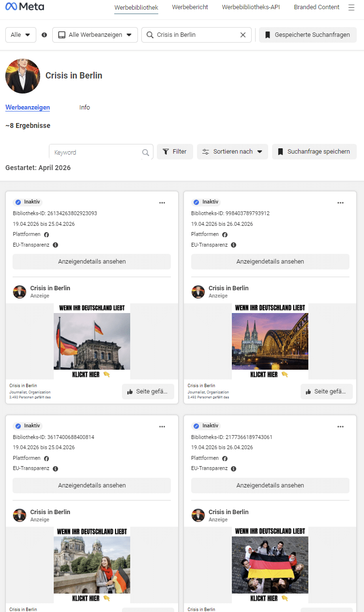Click 'Seite gefä...' button under Reichstag ad
The image size is (364, 612).
148,392
